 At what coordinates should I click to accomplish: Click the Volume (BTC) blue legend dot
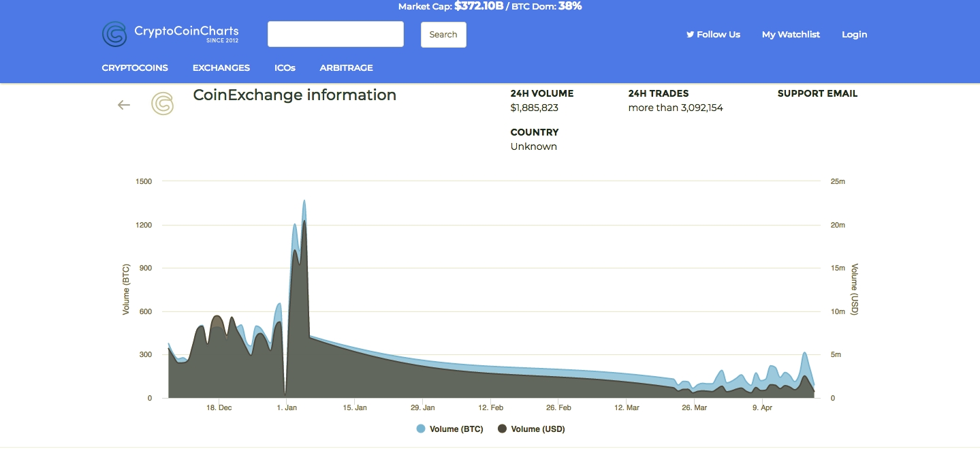(420, 429)
